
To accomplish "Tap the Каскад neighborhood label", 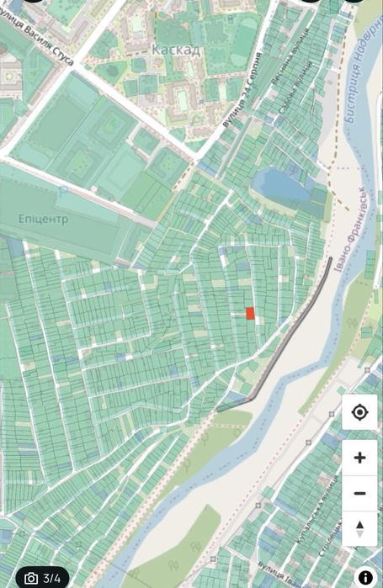I will [x=176, y=50].
